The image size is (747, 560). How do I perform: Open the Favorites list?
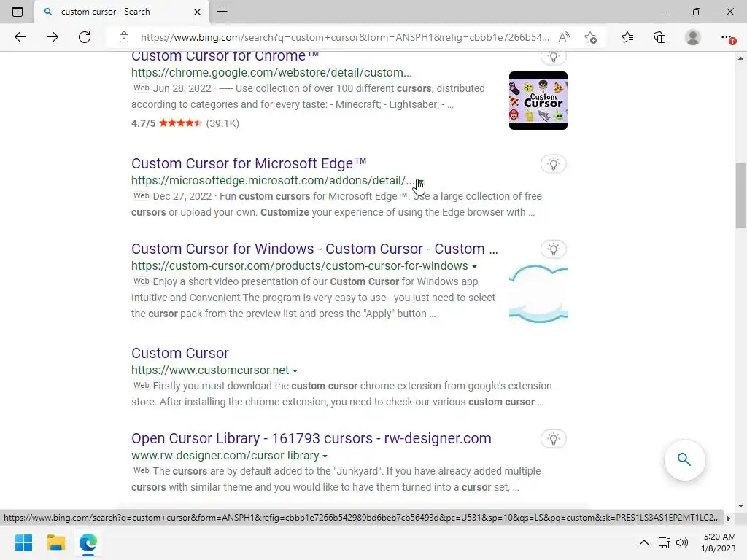[627, 37]
